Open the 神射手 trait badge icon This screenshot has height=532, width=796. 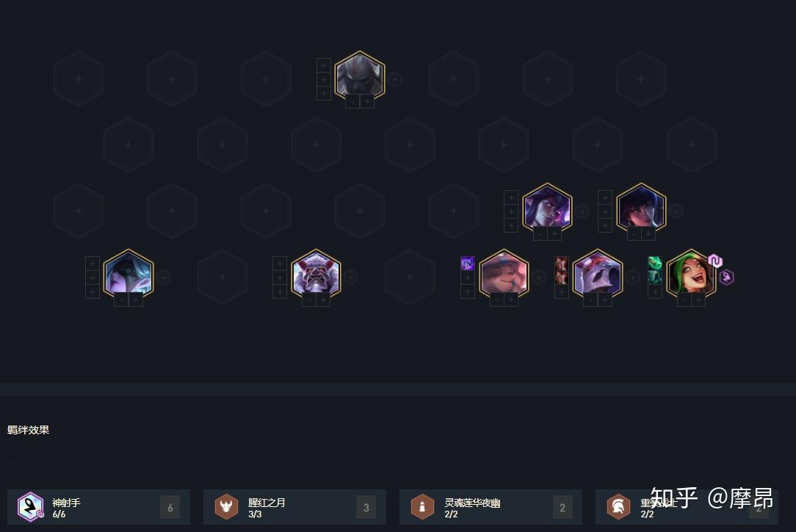(30, 506)
